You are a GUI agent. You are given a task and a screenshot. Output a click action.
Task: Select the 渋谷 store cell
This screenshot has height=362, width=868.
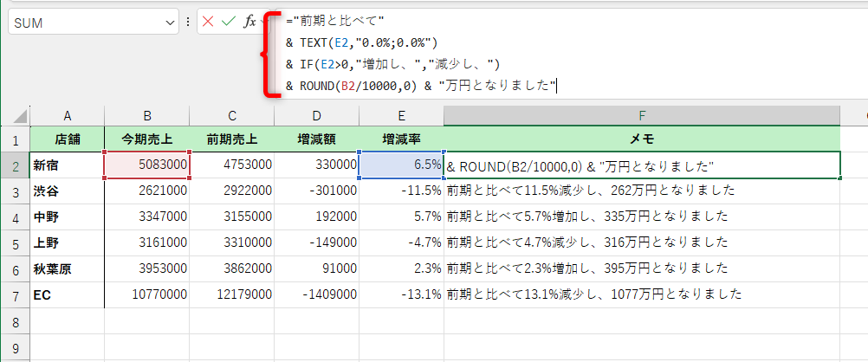(67, 191)
